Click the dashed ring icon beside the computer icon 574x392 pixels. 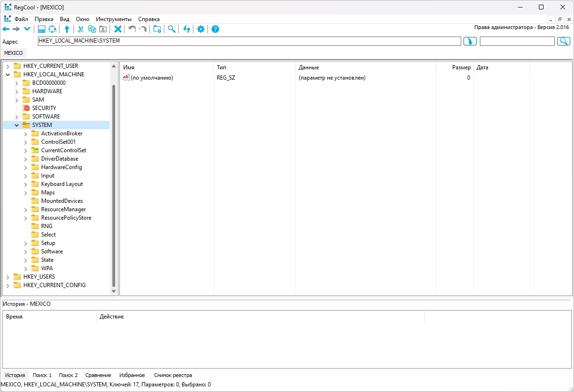point(52,29)
